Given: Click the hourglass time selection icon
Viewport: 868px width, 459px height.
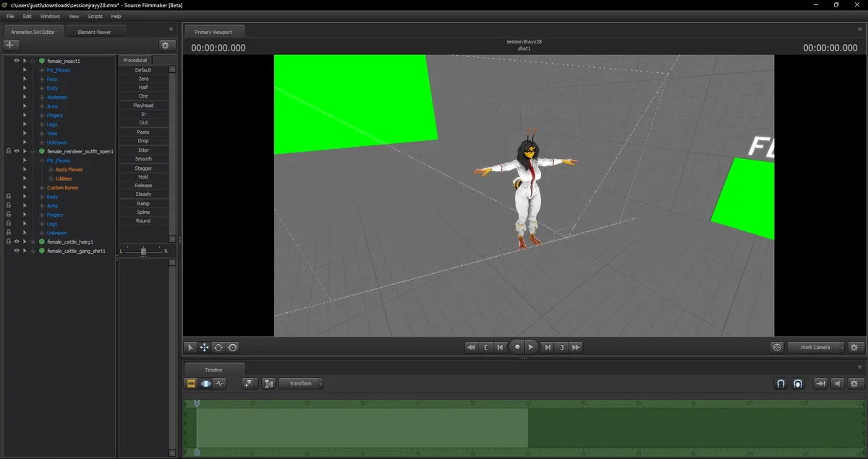Looking at the screenshot, I should point(268,384).
